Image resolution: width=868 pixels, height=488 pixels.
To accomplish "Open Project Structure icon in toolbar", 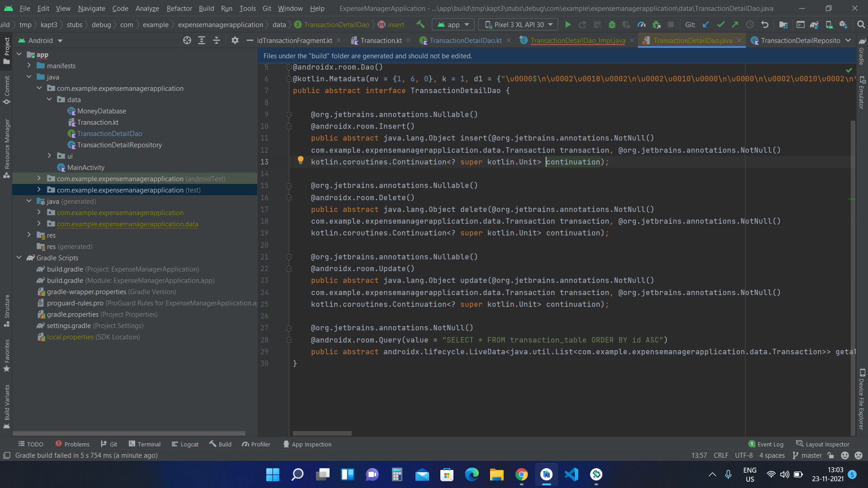I will coord(783,24).
